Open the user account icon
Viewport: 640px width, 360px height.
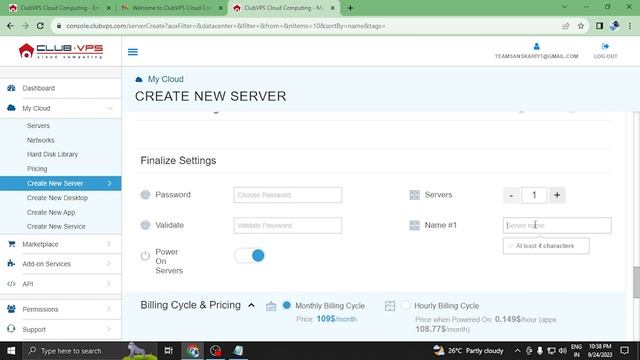click(536, 46)
